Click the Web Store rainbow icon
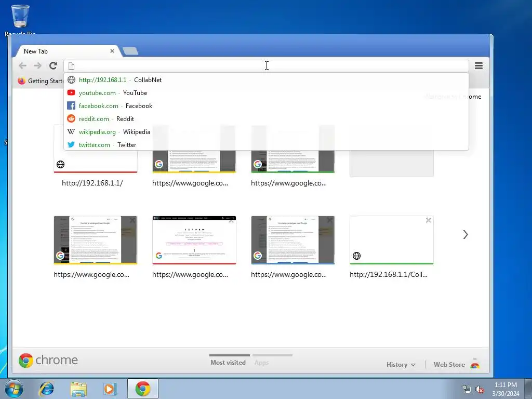The width and height of the screenshot is (532, 399). (x=475, y=364)
